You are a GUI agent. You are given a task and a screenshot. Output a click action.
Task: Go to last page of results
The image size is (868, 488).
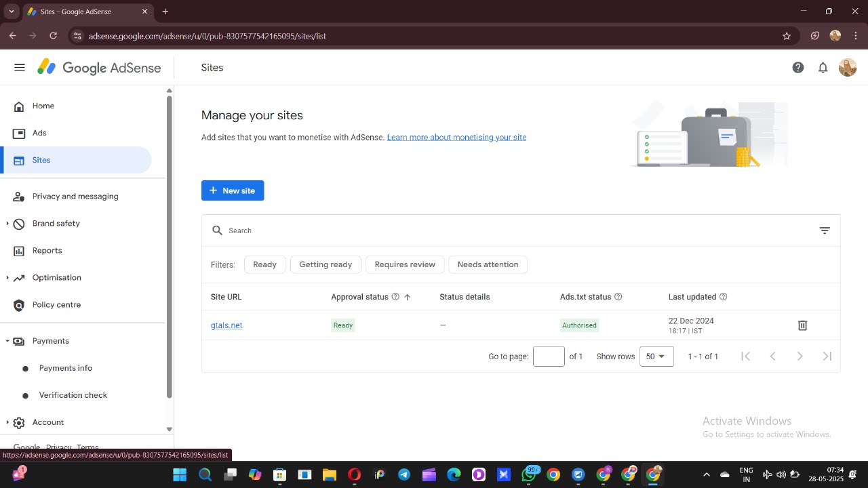click(x=827, y=357)
